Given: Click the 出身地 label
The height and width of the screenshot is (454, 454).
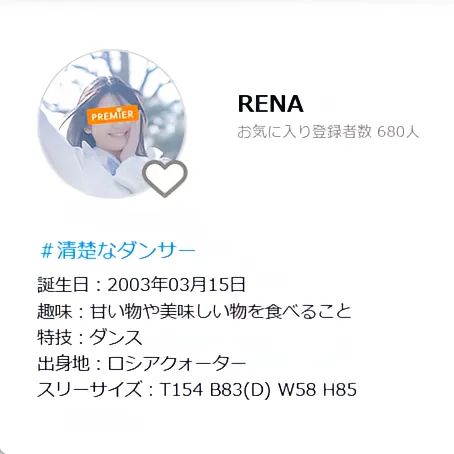Looking at the screenshot, I should [x=63, y=363].
